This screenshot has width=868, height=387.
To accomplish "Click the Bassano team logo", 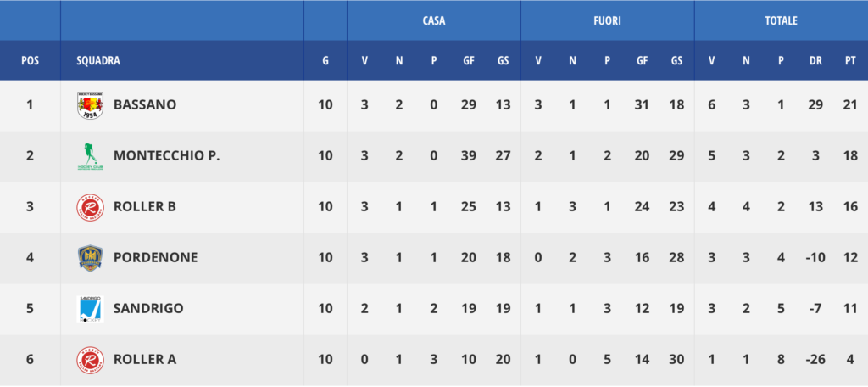I will coord(90,105).
